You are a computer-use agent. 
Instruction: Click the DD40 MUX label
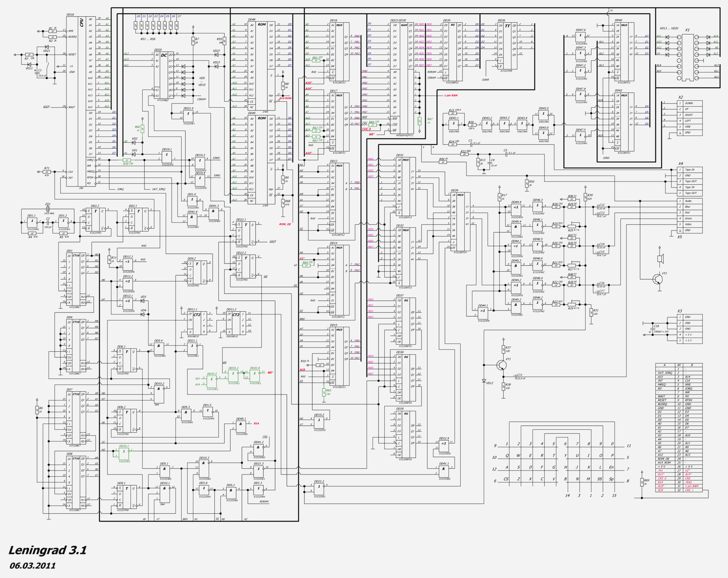[619, 20]
